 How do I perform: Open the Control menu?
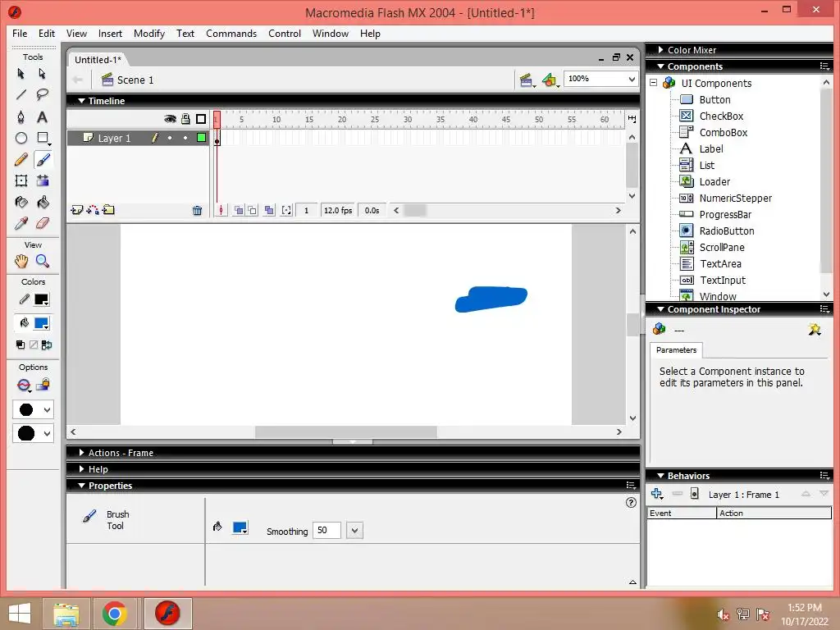(285, 33)
